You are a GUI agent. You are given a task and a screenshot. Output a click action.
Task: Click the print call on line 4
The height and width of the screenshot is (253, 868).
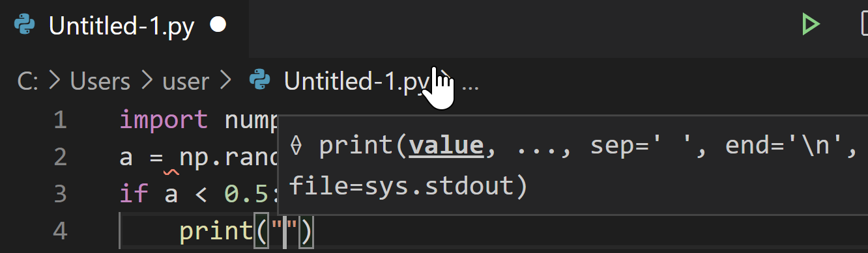coord(215,232)
